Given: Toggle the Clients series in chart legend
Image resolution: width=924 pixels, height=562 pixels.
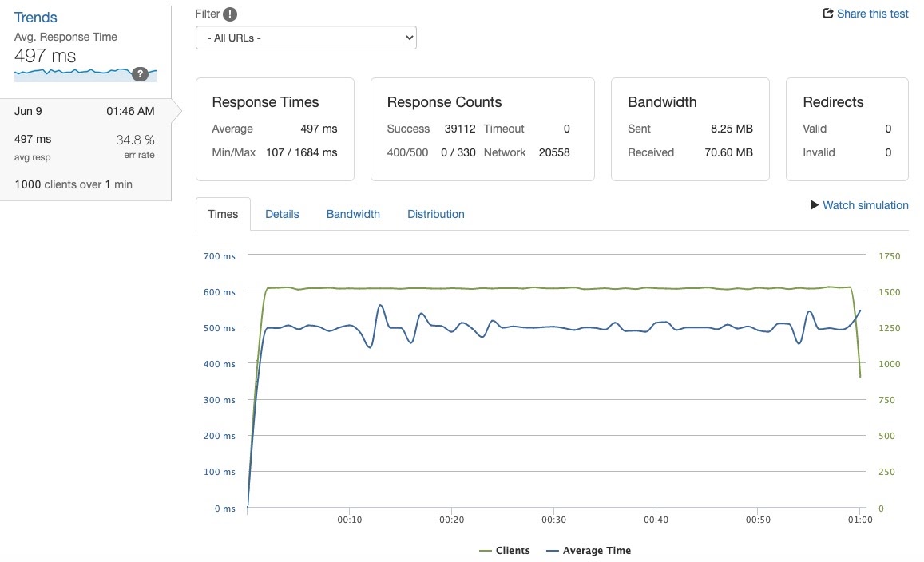Looking at the screenshot, I should point(505,550).
